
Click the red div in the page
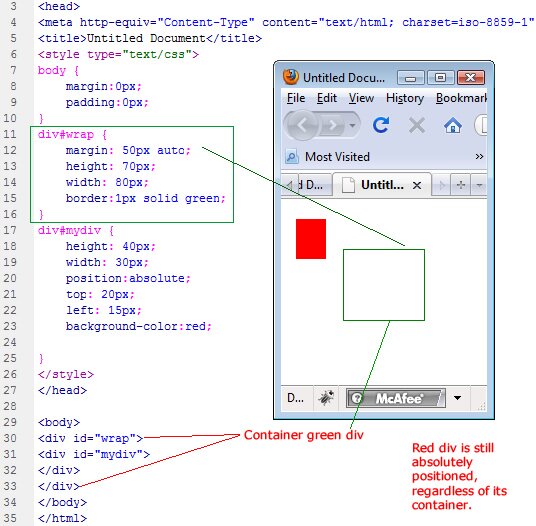point(311,239)
